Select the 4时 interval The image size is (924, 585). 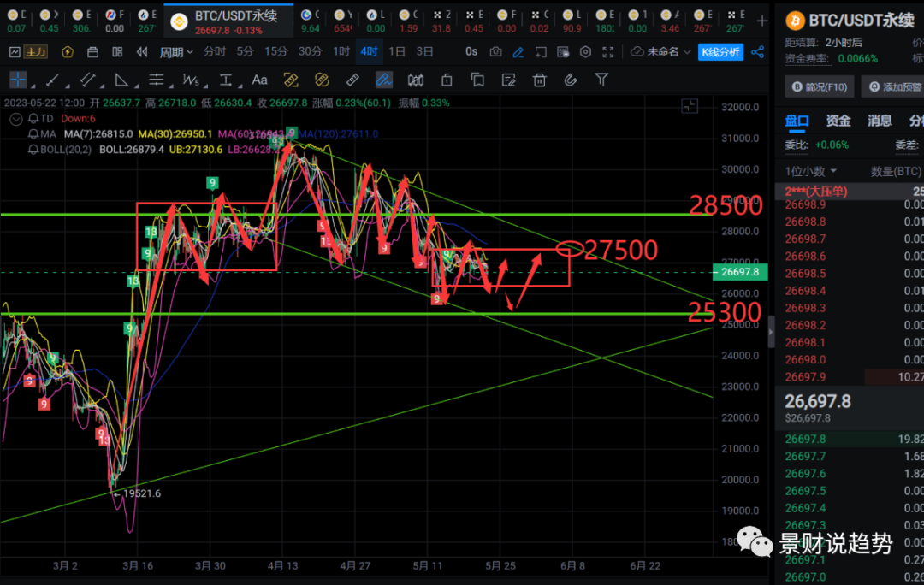[x=369, y=52]
